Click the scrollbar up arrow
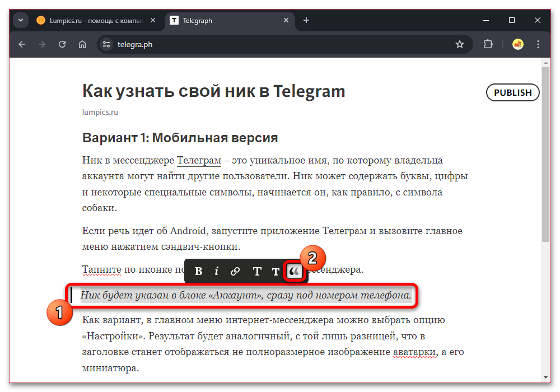Screen dimensions: 560x392 pyautogui.click(x=545, y=63)
